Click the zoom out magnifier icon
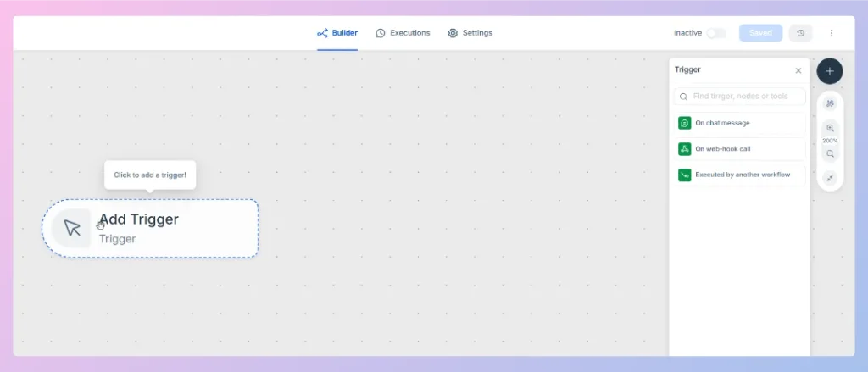This screenshot has height=372, width=868. (830, 154)
